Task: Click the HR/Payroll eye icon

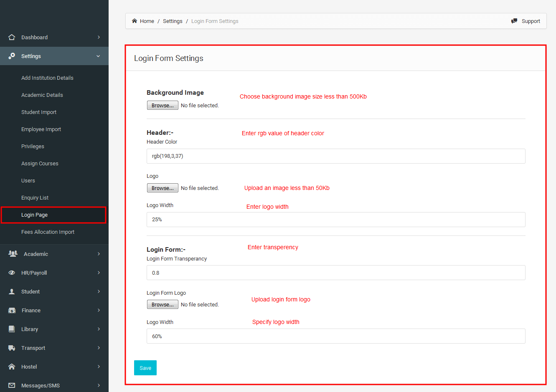Action: [12, 273]
